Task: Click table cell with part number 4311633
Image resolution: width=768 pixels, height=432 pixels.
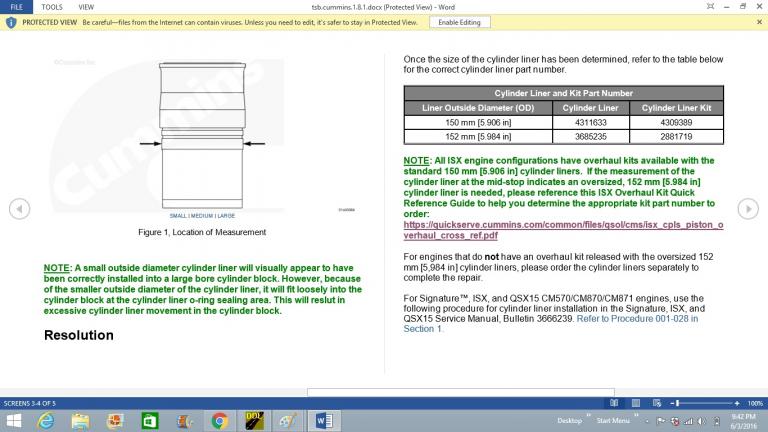Action: click(x=591, y=122)
